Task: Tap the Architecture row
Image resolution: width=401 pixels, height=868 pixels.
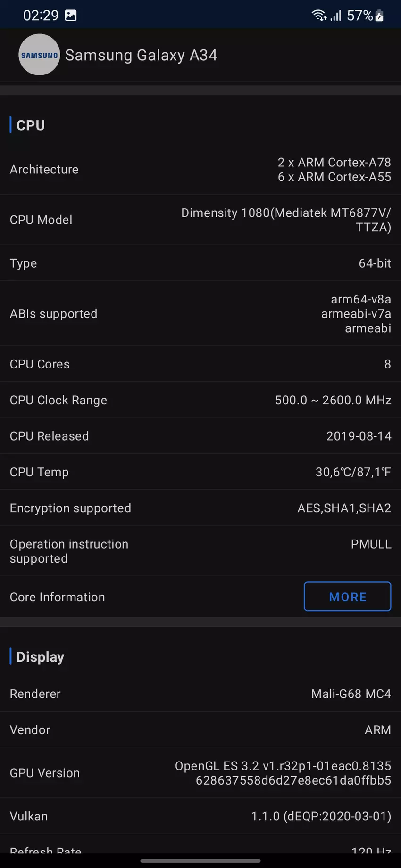Action: pos(200,170)
